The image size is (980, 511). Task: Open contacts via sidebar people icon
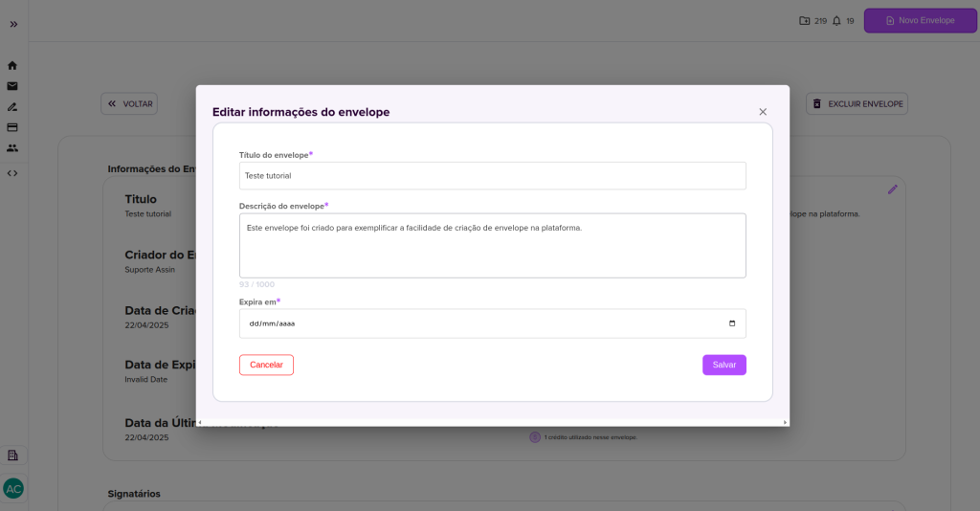click(12, 148)
